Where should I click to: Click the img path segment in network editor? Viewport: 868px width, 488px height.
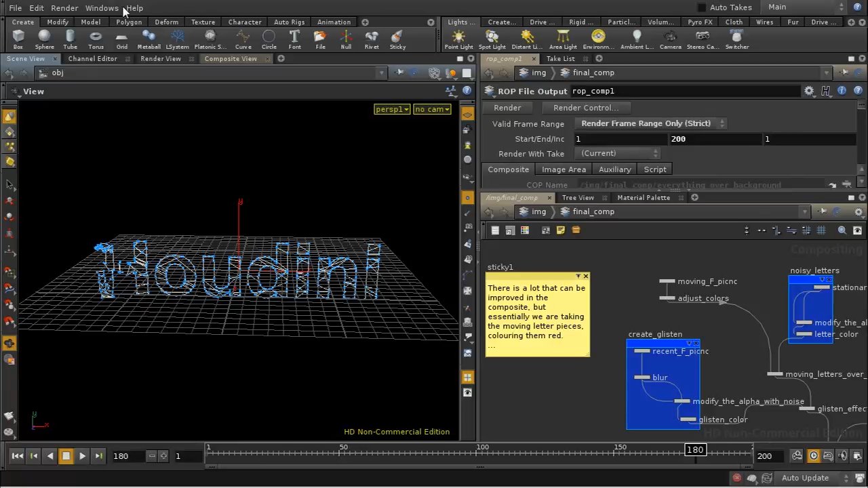538,211
